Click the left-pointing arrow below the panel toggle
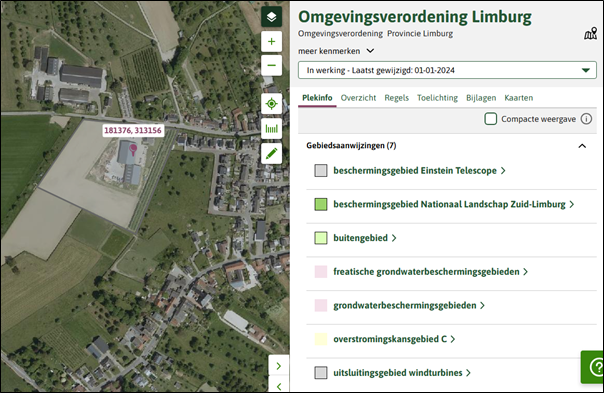This screenshot has width=604, height=393. point(279,385)
